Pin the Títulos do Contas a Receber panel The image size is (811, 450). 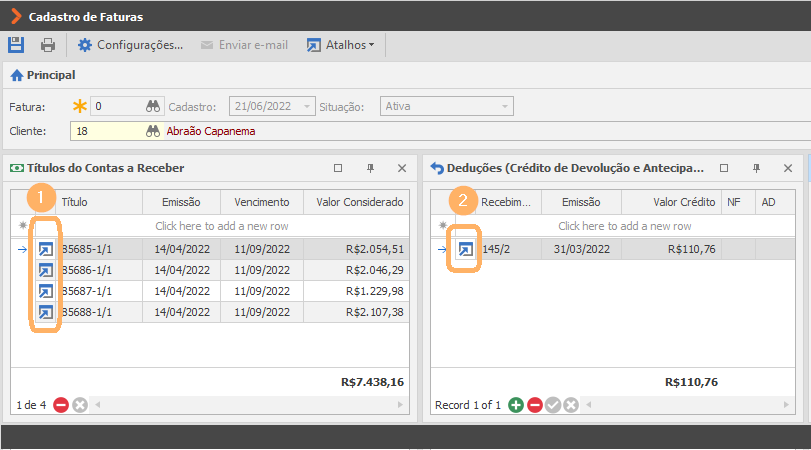pyautogui.click(x=370, y=168)
